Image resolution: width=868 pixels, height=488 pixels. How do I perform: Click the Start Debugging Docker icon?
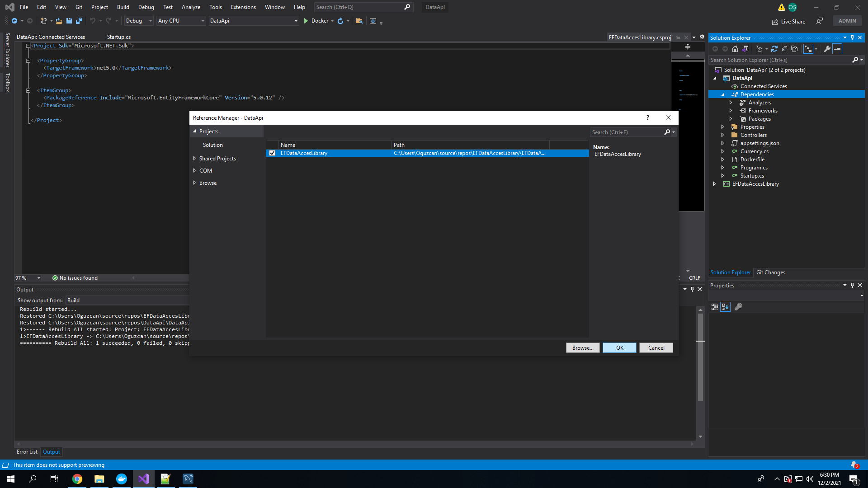click(x=307, y=20)
